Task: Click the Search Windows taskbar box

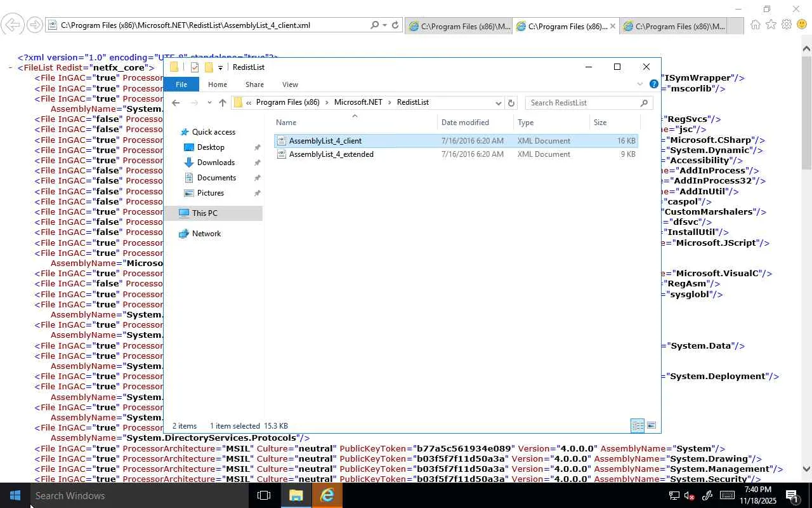Action: [140, 495]
